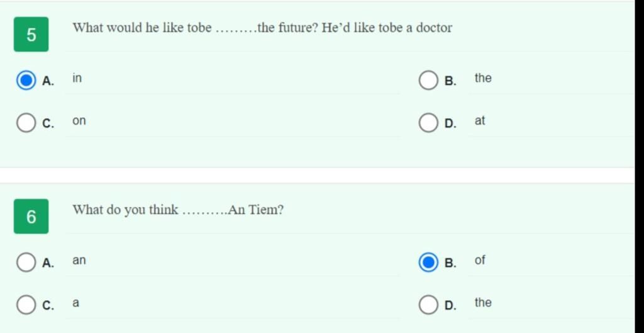Select radio button C 'on' in question 5

pyautogui.click(x=26, y=123)
